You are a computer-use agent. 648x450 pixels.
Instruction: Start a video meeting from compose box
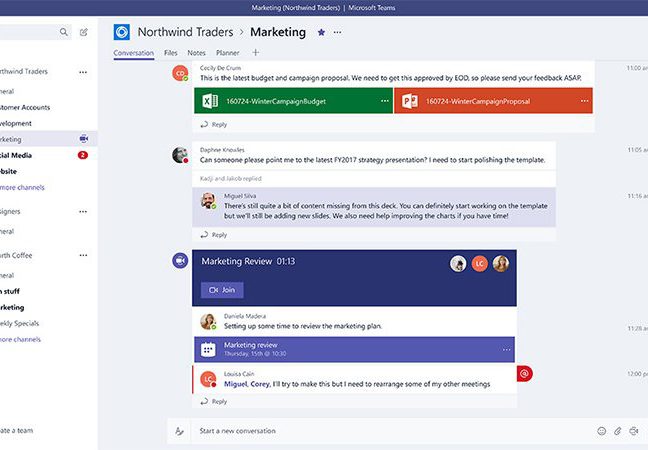[634, 431]
